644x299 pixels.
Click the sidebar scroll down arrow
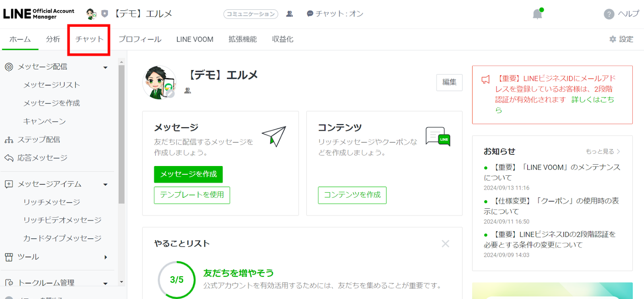[122, 282]
